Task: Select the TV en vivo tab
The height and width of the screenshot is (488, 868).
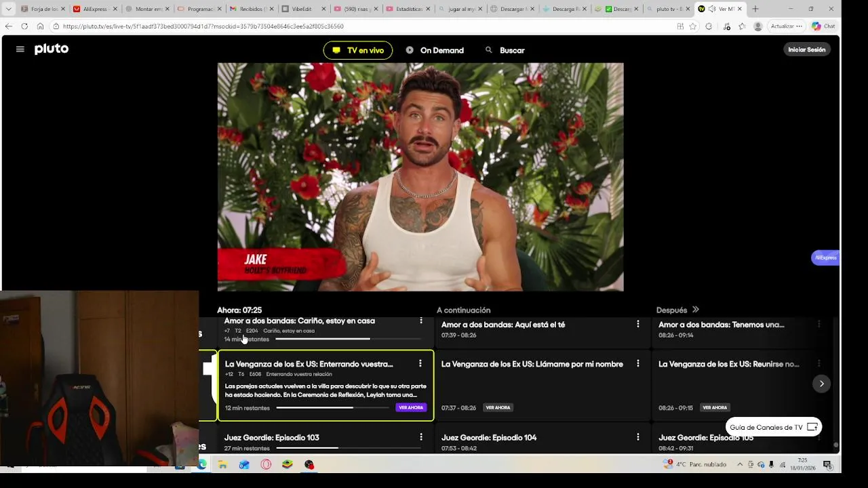Action: click(358, 50)
